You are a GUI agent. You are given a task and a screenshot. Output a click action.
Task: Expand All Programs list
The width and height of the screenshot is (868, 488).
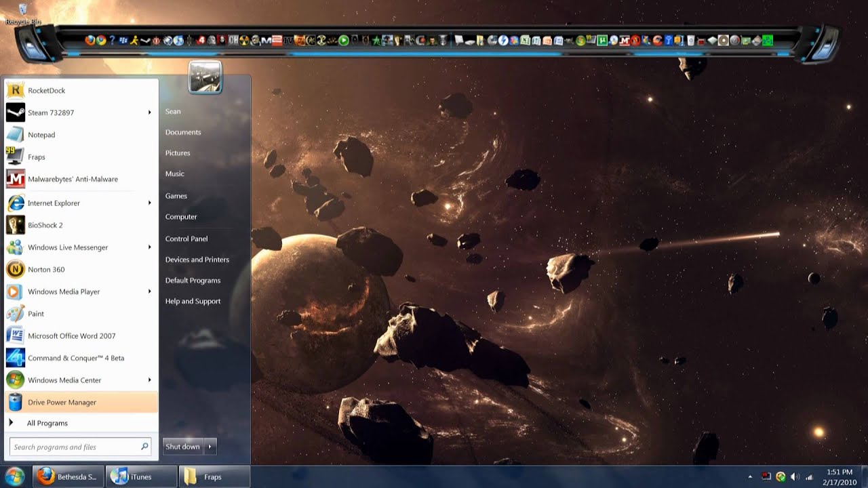(81, 423)
